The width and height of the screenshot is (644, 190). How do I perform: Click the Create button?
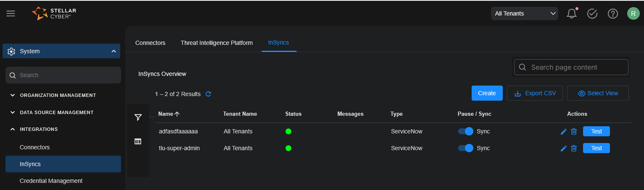(x=487, y=93)
